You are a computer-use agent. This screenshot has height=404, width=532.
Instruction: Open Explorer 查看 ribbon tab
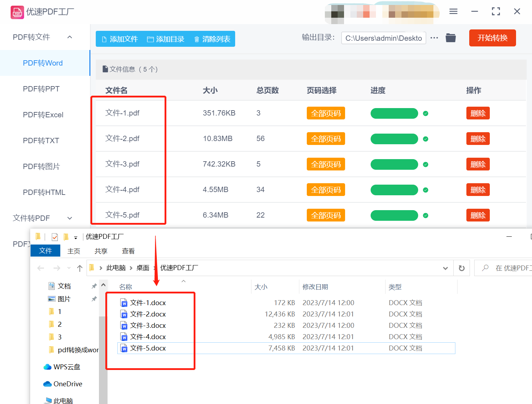click(128, 251)
